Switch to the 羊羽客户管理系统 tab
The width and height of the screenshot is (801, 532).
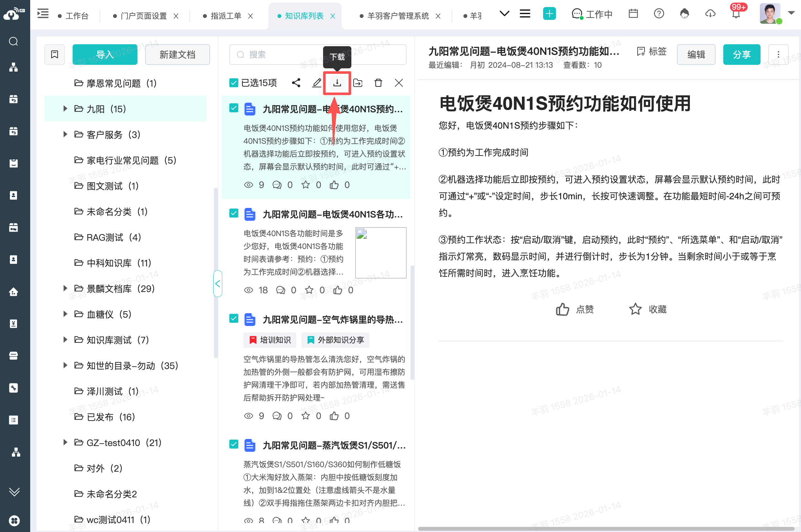click(x=398, y=16)
